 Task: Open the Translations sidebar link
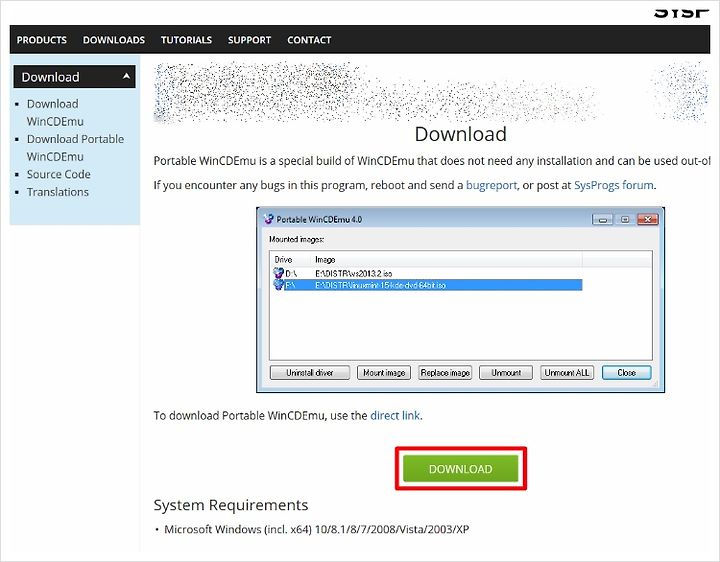click(57, 192)
